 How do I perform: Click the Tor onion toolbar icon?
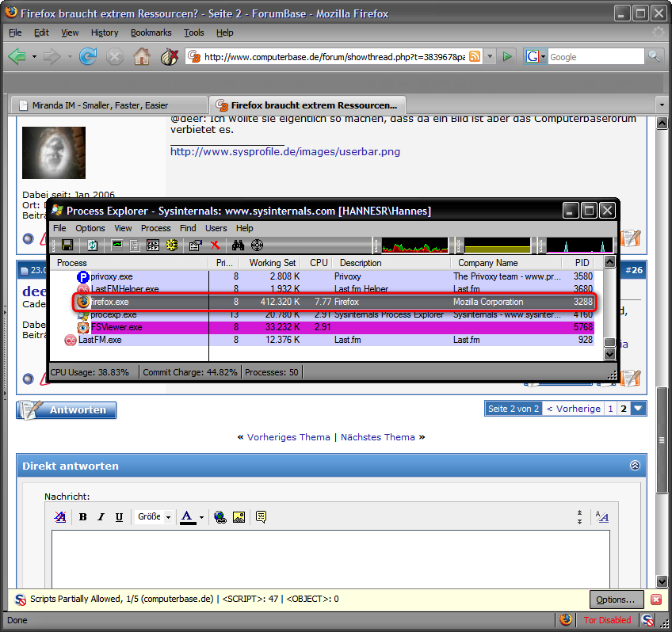[169, 56]
